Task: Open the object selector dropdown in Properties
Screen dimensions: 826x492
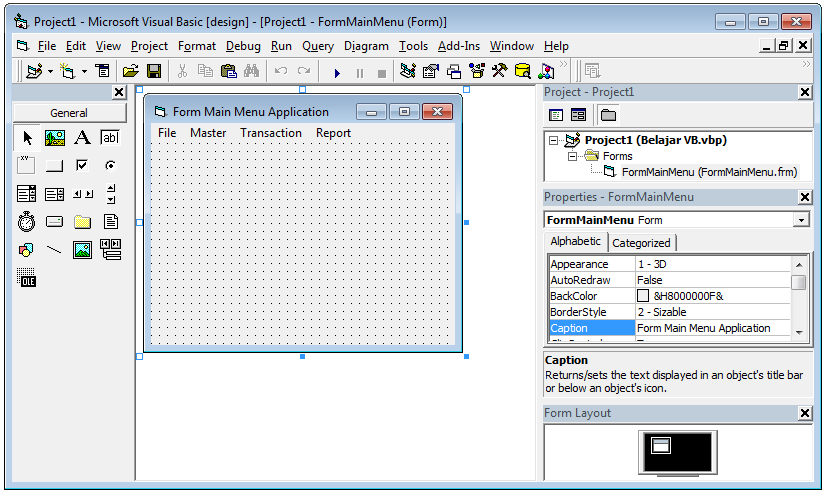Action: pos(801,220)
